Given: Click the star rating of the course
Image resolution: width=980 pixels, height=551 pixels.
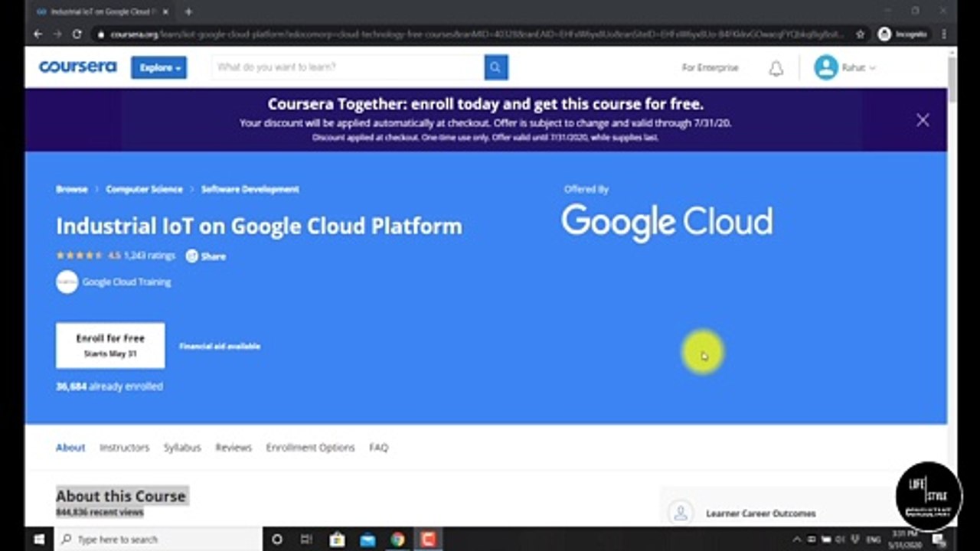Looking at the screenshot, I should point(79,256).
